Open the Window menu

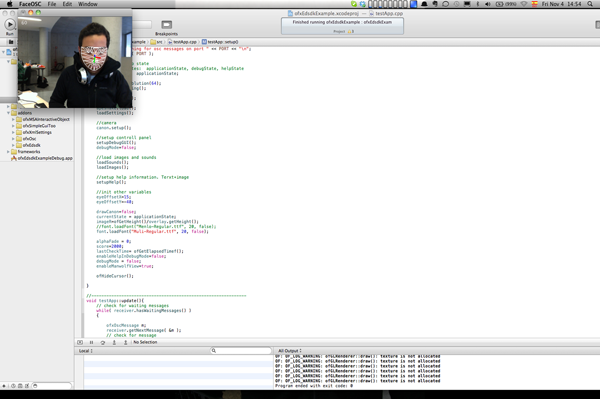88,4
